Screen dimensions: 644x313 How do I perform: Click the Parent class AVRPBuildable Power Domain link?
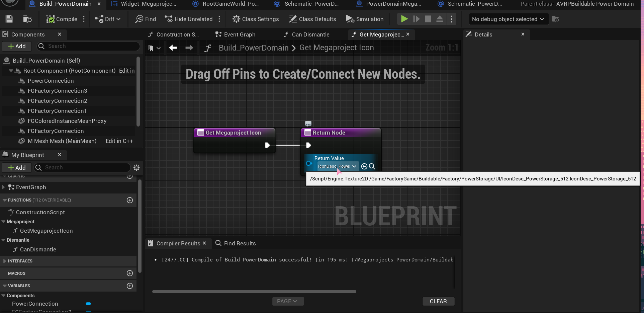(595, 4)
